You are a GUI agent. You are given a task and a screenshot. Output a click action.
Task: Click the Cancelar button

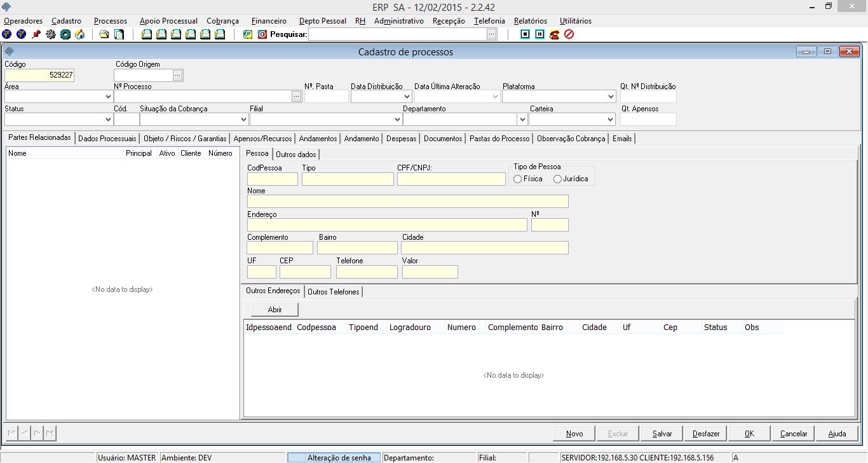(794, 434)
